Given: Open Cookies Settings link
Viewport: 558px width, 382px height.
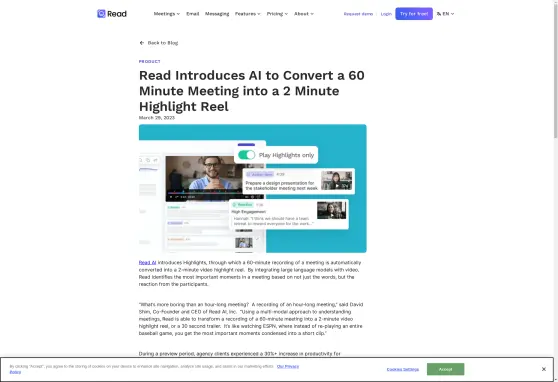Looking at the screenshot, I should click(402, 370).
